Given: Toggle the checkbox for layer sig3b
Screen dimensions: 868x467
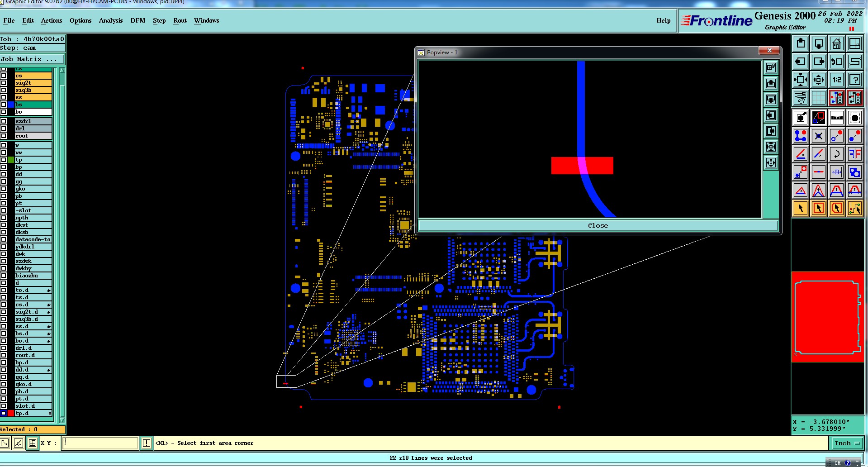Looking at the screenshot, I should [x=4, y=90].
